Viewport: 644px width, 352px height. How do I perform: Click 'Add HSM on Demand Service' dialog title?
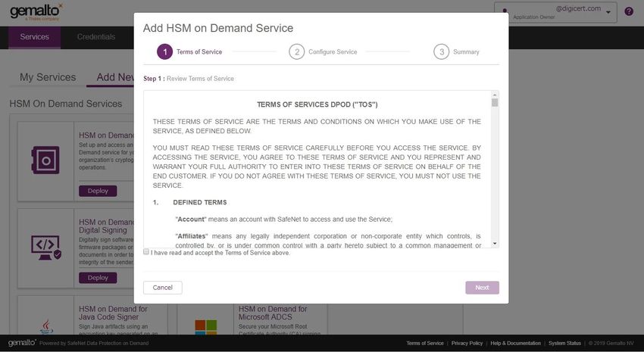[218, 28]
